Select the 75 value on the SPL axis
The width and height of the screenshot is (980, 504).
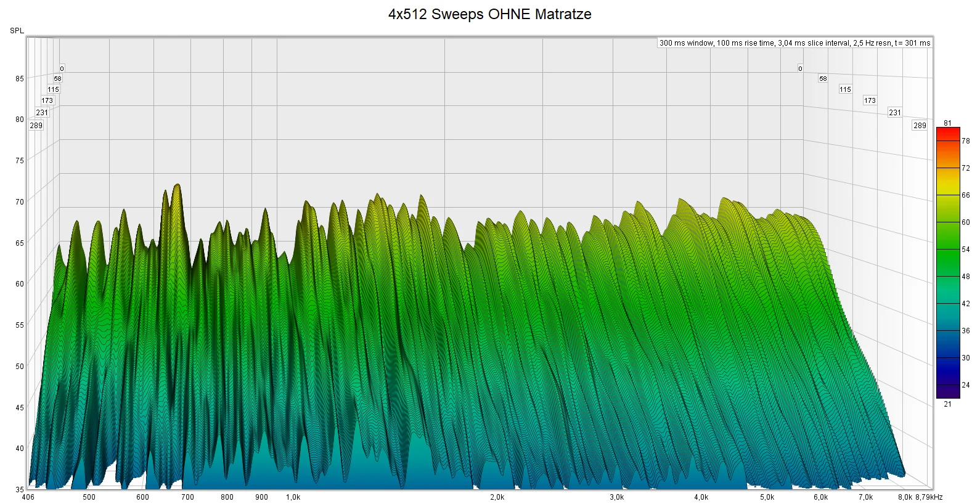coord(20,161)
